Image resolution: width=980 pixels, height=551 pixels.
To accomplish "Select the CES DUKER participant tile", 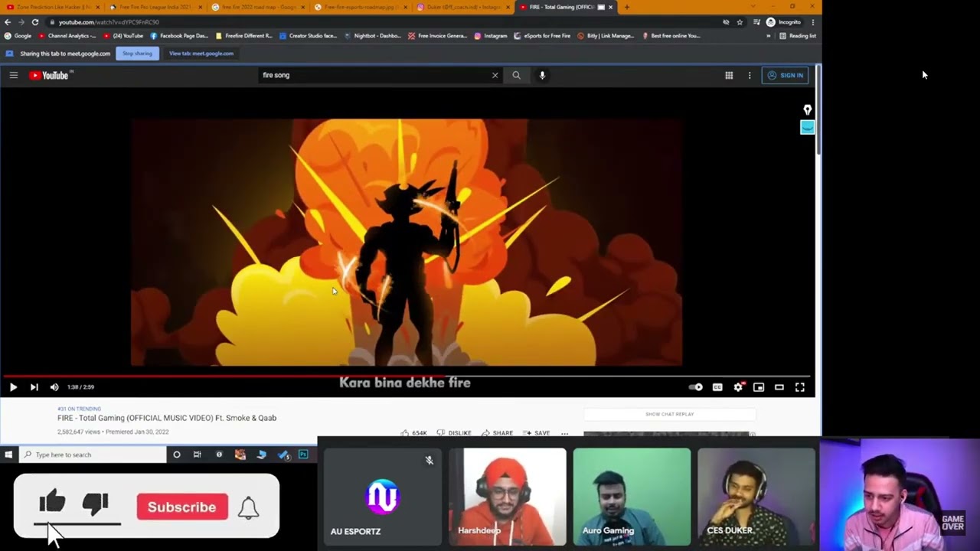I will 756,497.
